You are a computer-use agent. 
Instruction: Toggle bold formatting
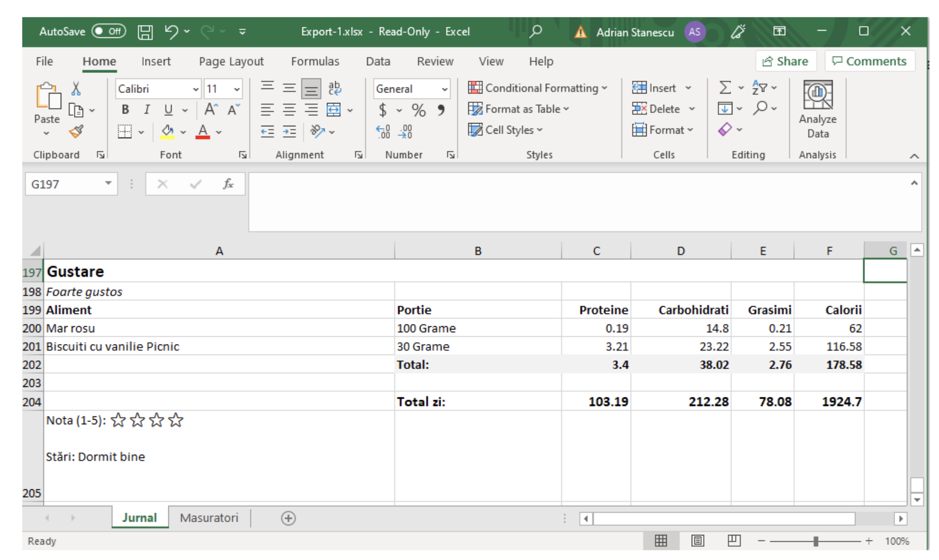coord(125,110)
